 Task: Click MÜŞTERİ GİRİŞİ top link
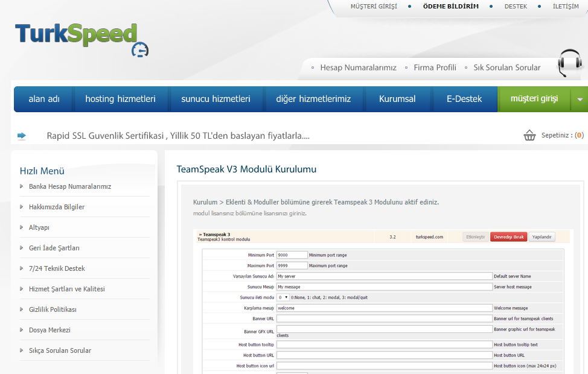(x=374, y=7)
